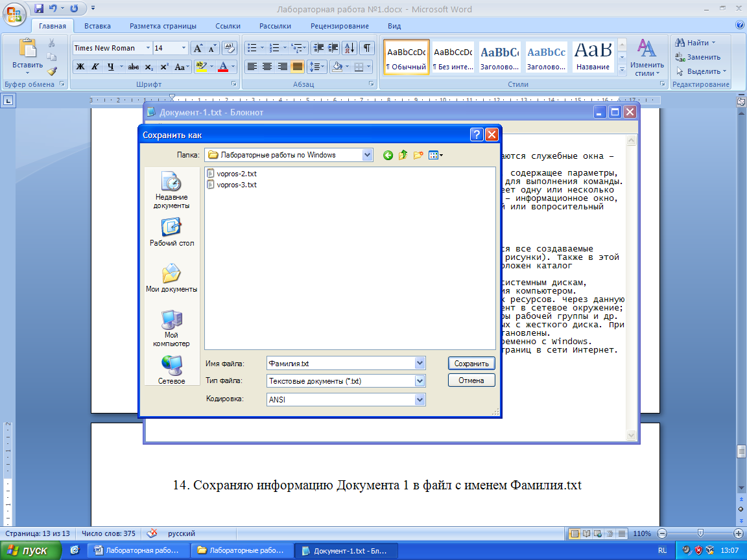Screen dimensions: 747x560
Task: Click the Отмена button in Save dialog
Action: coord(471,380)
